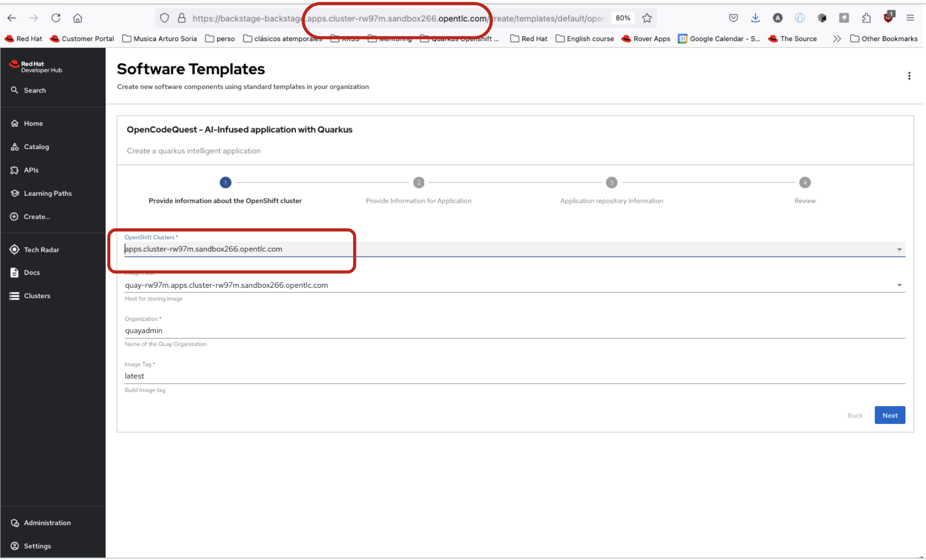This screenshot has height=560, width=926.
Task: Expand the OpenShift Clusters dropdown arrow
Action: tap(900, 249)
